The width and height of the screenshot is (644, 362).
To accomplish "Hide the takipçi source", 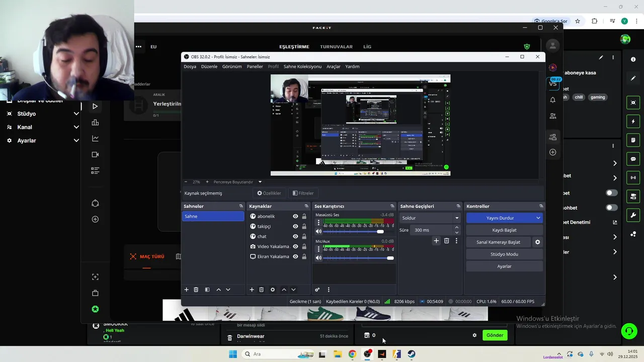I will [295, 226].
